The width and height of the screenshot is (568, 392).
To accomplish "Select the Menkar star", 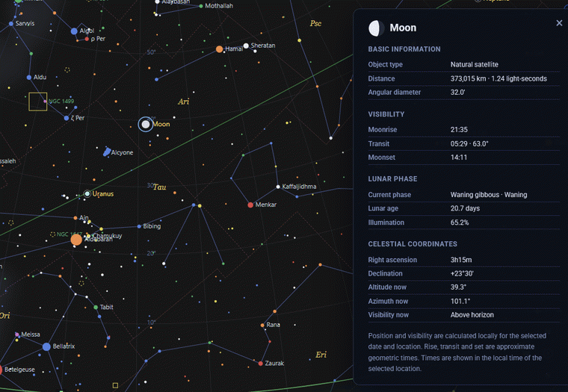I will tap(250, 205).
